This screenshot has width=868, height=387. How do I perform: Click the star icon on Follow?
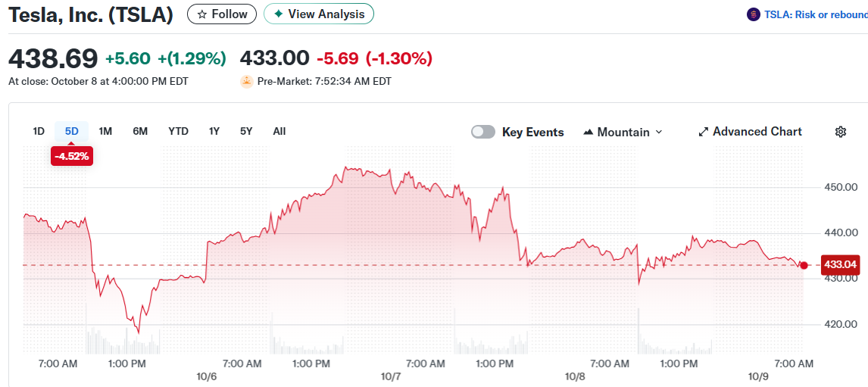201,14
